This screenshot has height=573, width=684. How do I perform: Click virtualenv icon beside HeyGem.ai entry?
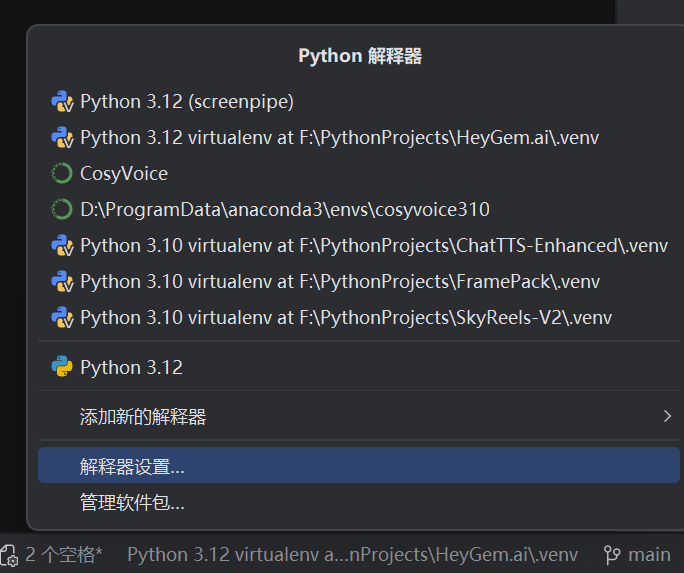[62, 138]
